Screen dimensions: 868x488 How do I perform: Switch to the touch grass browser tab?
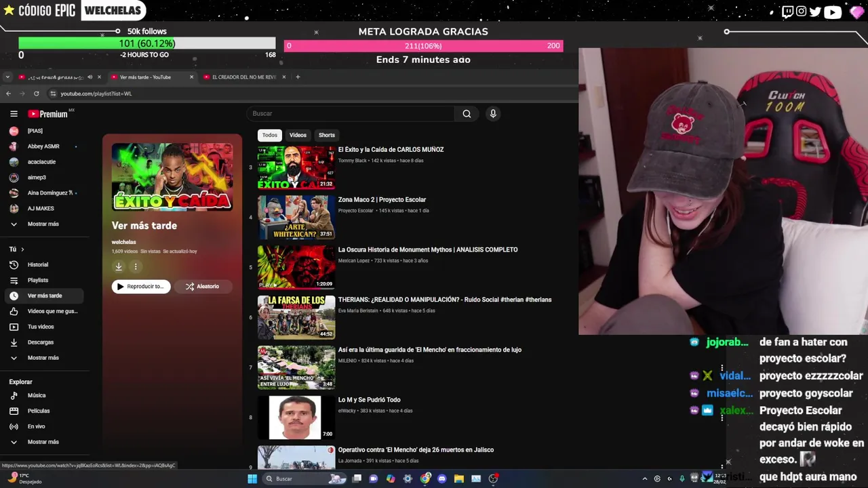tap(55, 77)
